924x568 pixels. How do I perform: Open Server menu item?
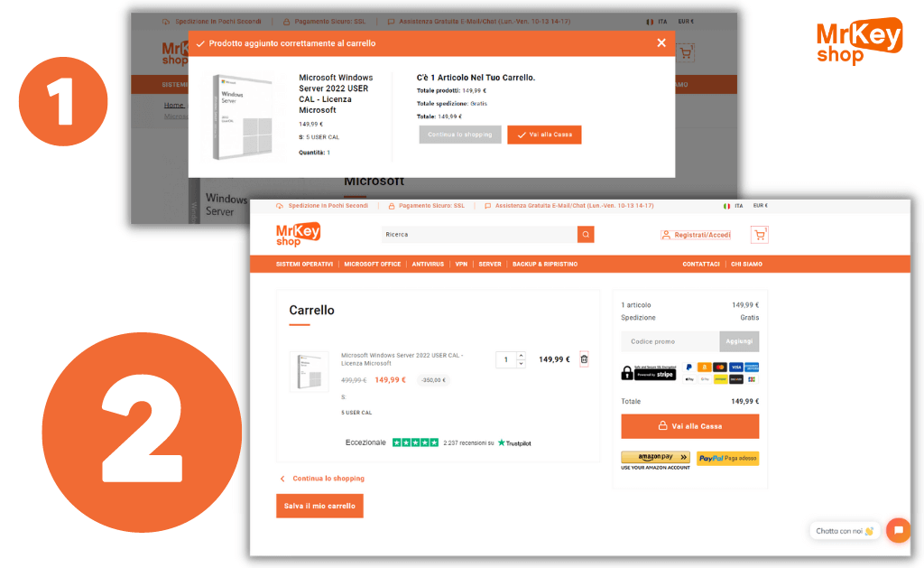click(x=490, y=265)
